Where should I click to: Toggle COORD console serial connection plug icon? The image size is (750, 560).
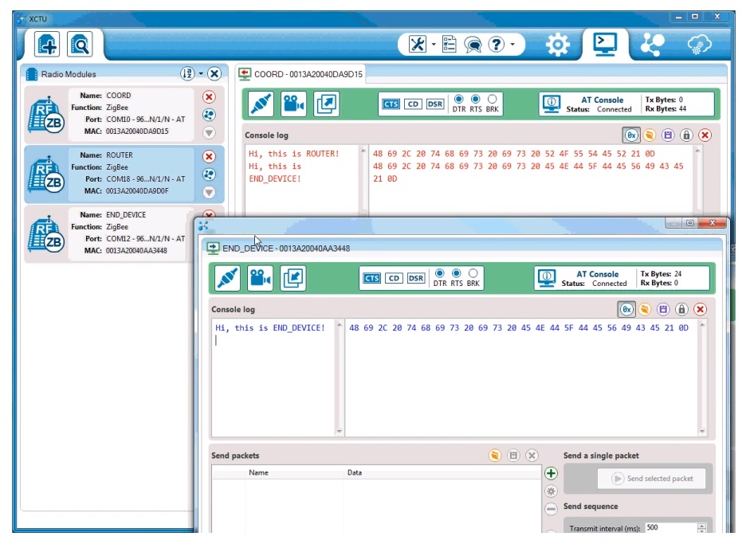(261, 104)
